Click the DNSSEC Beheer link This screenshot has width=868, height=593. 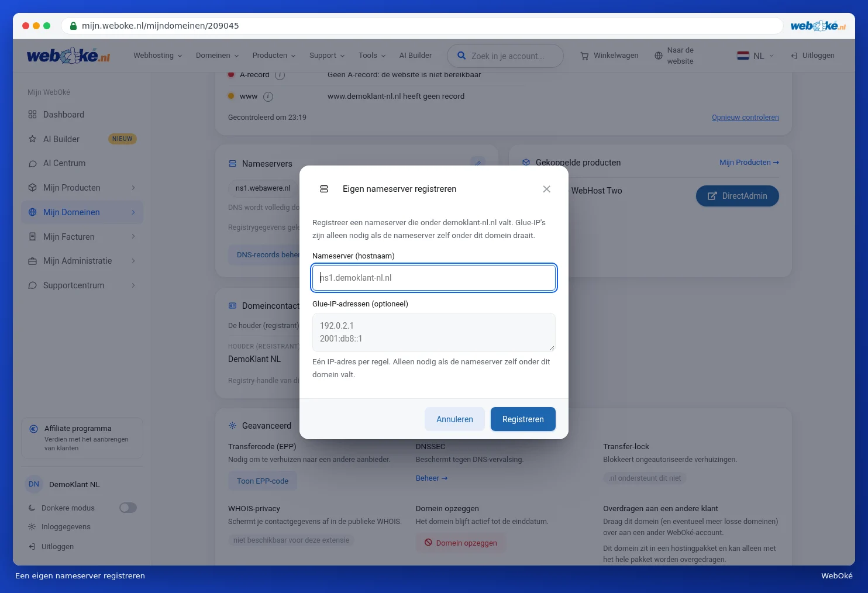[432, 478]
